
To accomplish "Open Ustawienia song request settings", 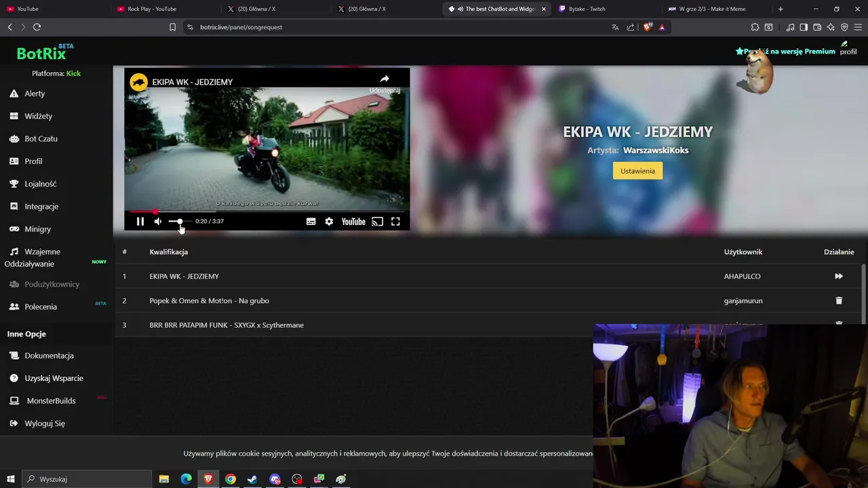I will pyautogui.click(x=637, y=171).
